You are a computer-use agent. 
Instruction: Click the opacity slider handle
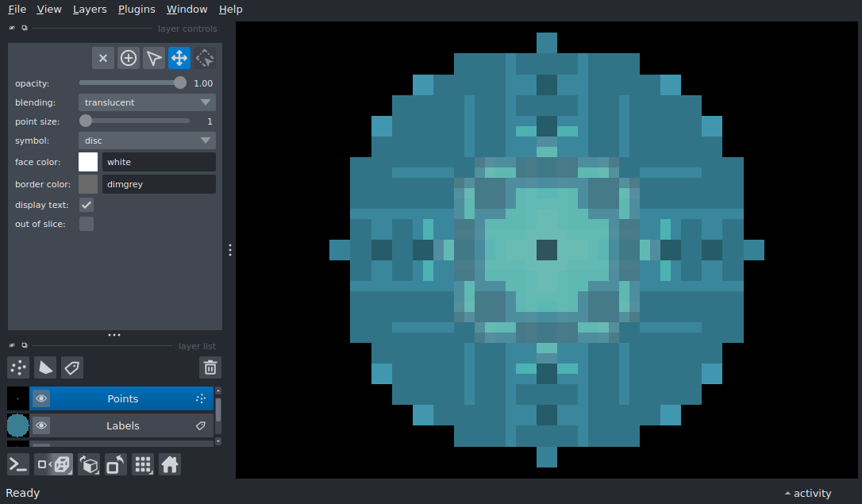pos(179,83)
